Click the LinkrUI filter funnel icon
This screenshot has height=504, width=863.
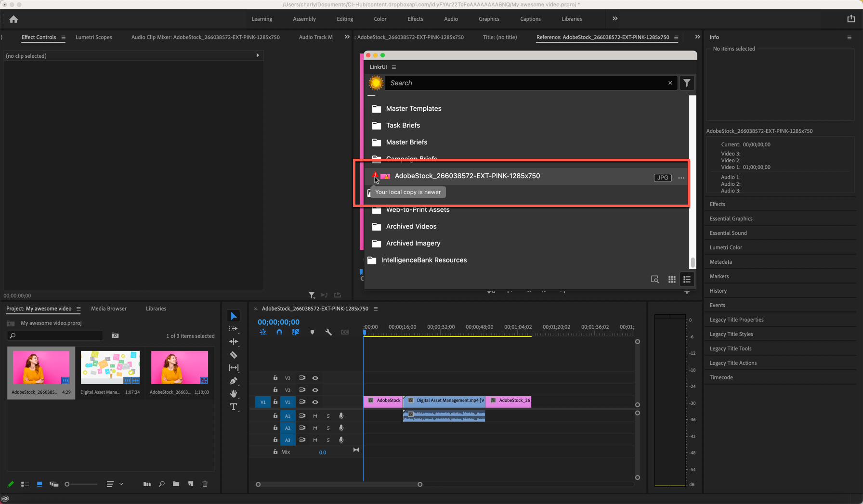(x=687, y=83)
